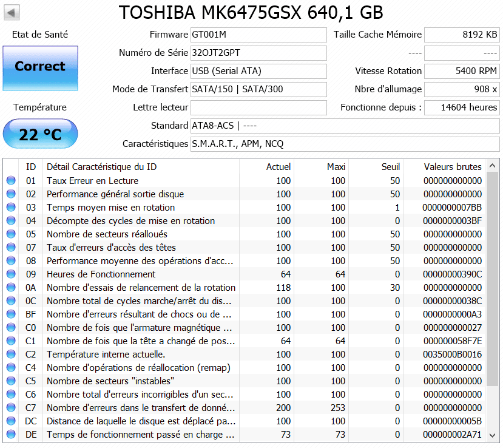Click the Numéro de Série field 32OJT2GPT
The image size is (503, 448).
[258, 53]
